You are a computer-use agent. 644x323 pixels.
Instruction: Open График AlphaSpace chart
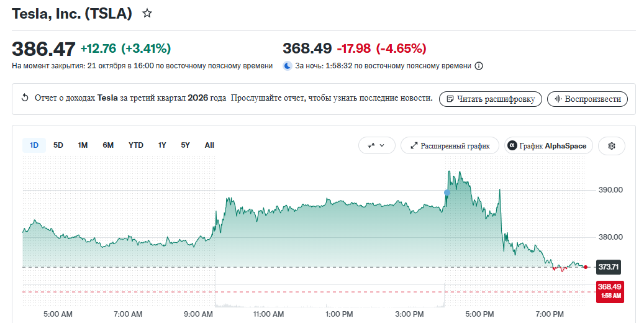click(x=548, y=146)
